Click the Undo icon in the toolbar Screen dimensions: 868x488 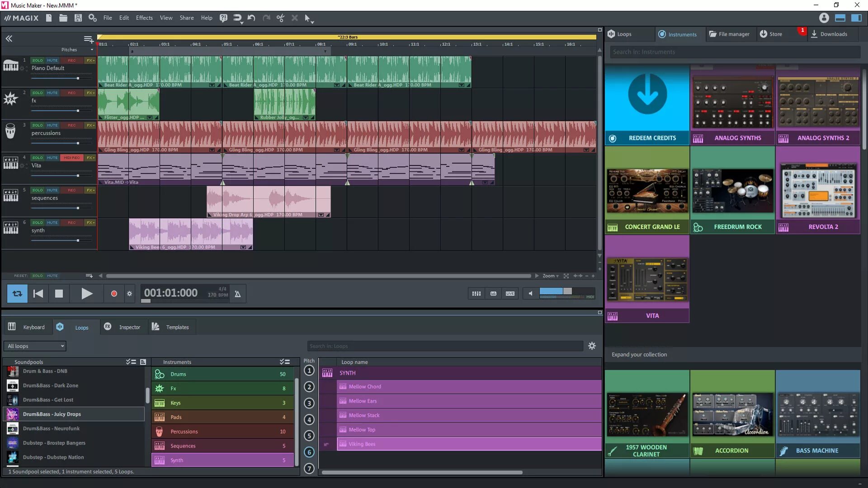tap(251, 18)
